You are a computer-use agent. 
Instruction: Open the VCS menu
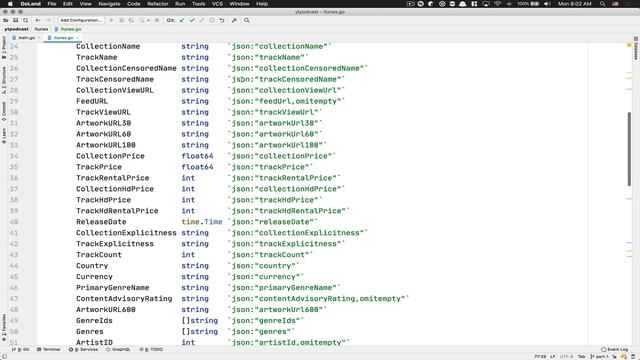[x=217, y=4]
